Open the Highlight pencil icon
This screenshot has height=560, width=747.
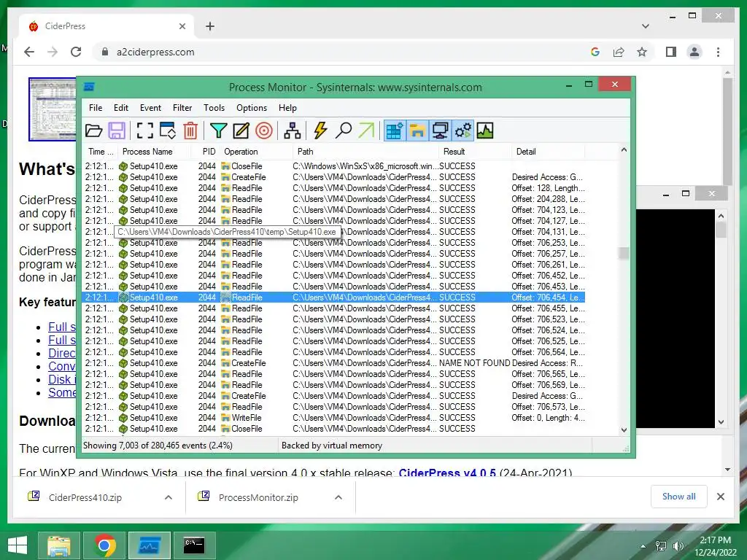point(241,131)
